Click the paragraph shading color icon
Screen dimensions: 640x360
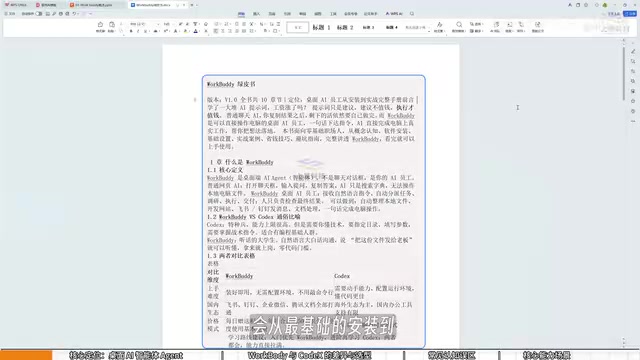(265, 31)
